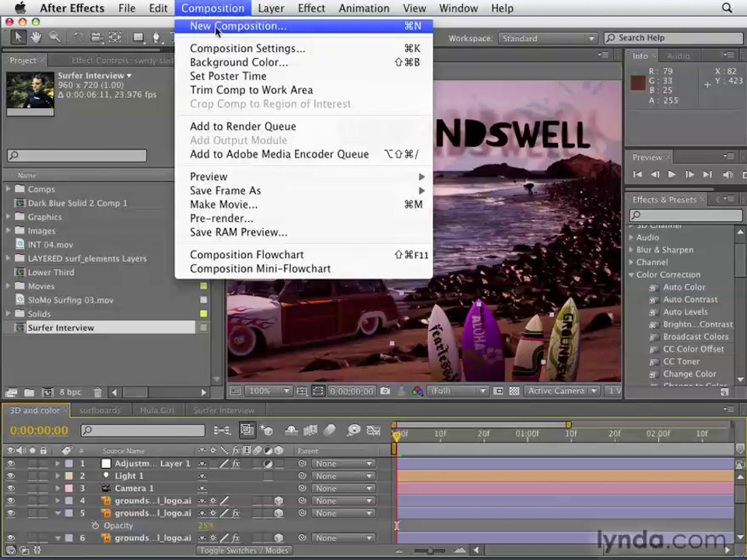This screenshot has width=747, height=560.
Task: Step to next frame in Preview panel
Action: 689,175
